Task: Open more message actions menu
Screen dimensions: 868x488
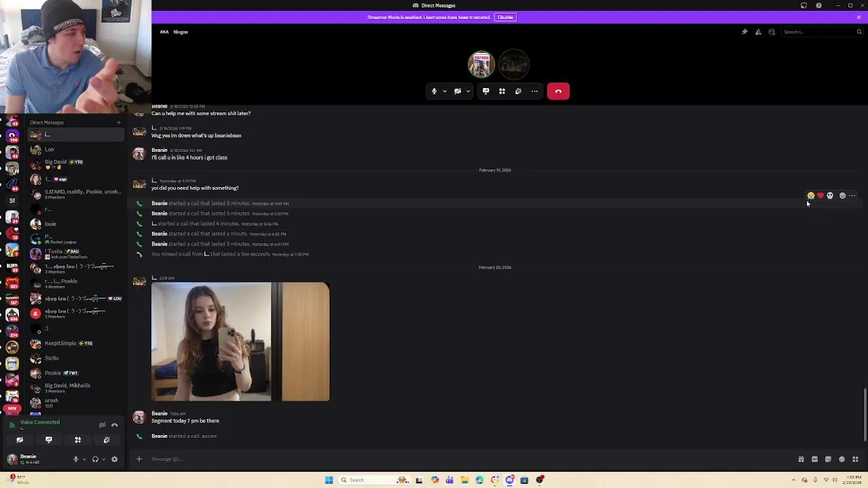Action: tap(852, 196)
